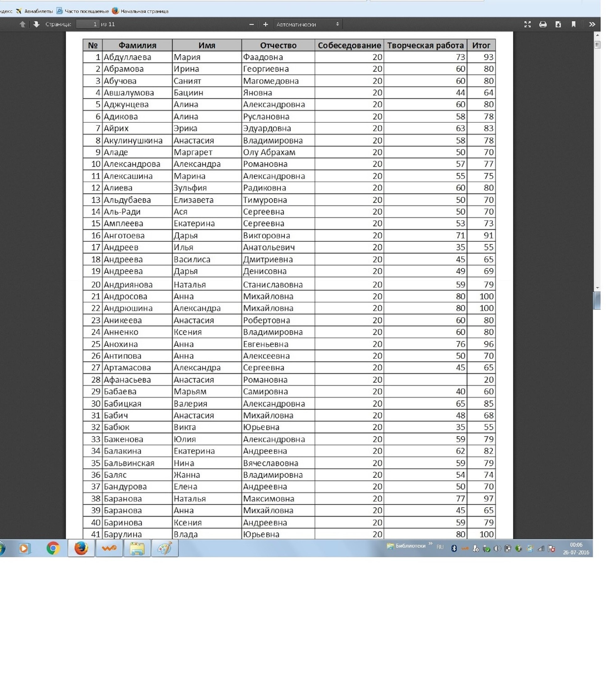Open Google Chrome from taskbar
This screenshot has height=676, width=616.
coord(53,549)
